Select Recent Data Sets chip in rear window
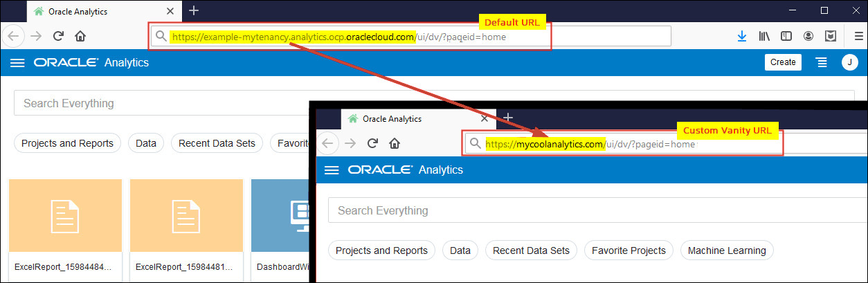This screenshot has width=868, height=283. pyautogui.click(x=217, y=143)
